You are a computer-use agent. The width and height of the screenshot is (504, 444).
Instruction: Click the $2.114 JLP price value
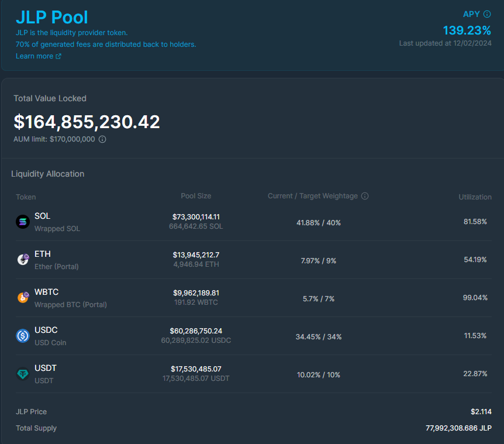click(x=481, y=411)
